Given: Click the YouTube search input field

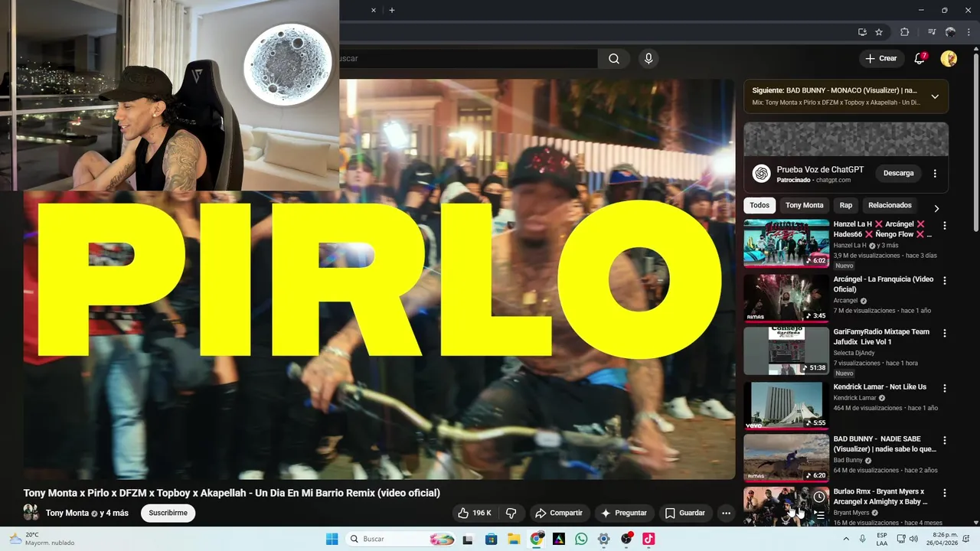Looking at the screenshot, I should tap(467, 58).
